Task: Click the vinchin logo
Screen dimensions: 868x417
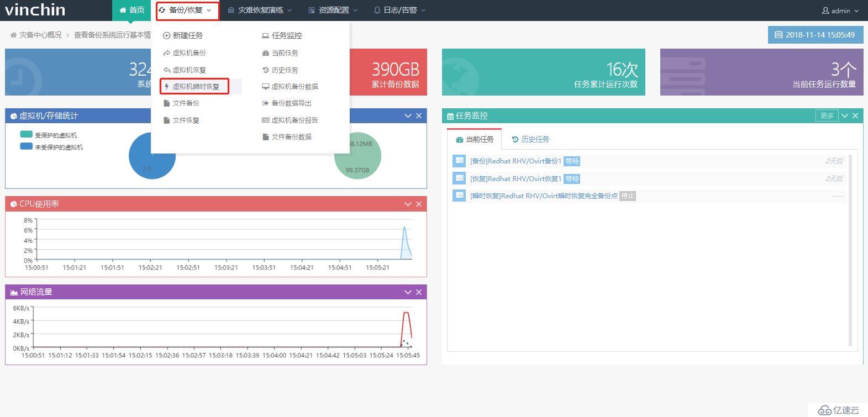Action: pos(35,10)
